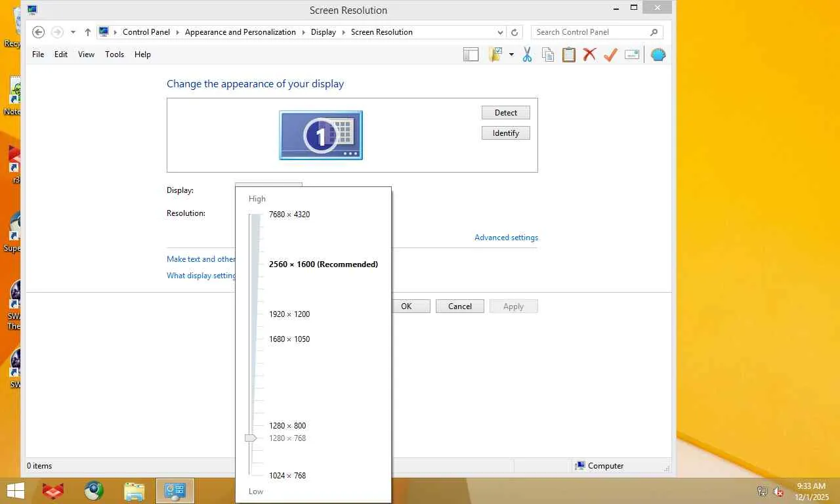Open the Tools menu

click(114, 54)
